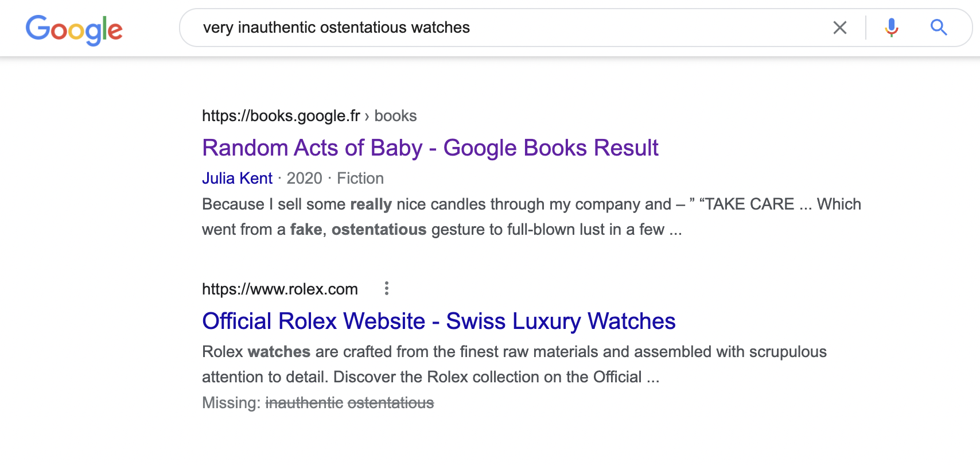
Task: Click the bold word "fake" in the snippet
Action: click(x=306, y=230)
